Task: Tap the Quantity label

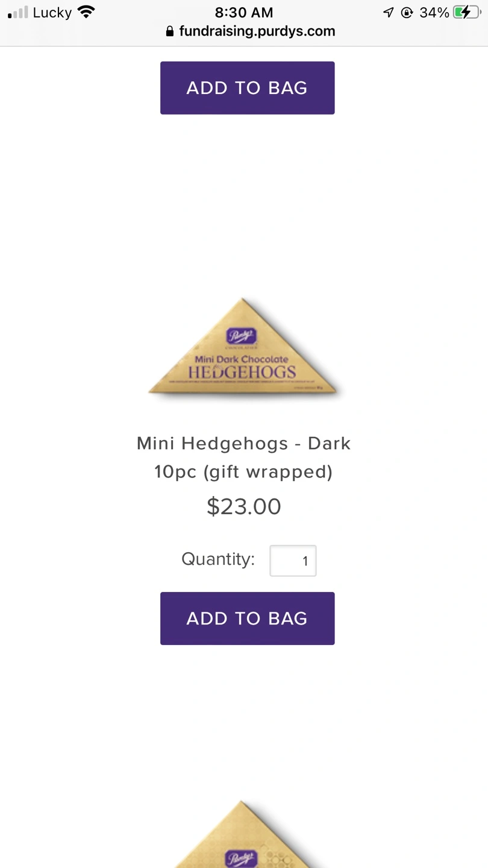Action: (x=218, y=559)
